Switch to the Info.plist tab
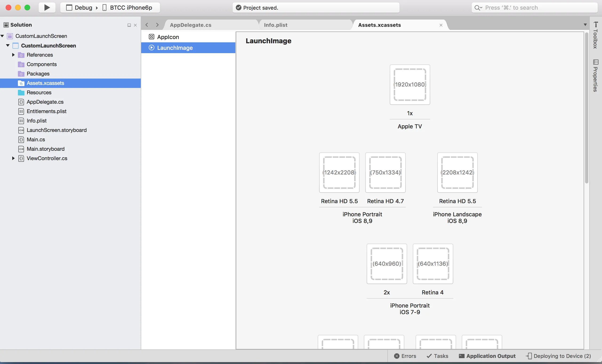The image size is (602, 364). point(276,25)
